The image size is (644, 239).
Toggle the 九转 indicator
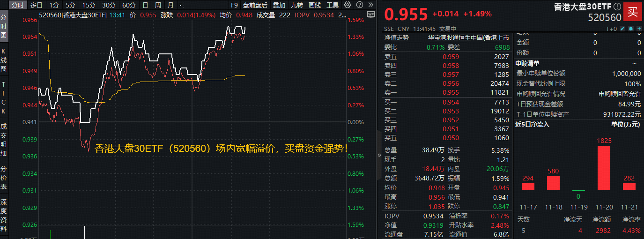coord(296,5)
